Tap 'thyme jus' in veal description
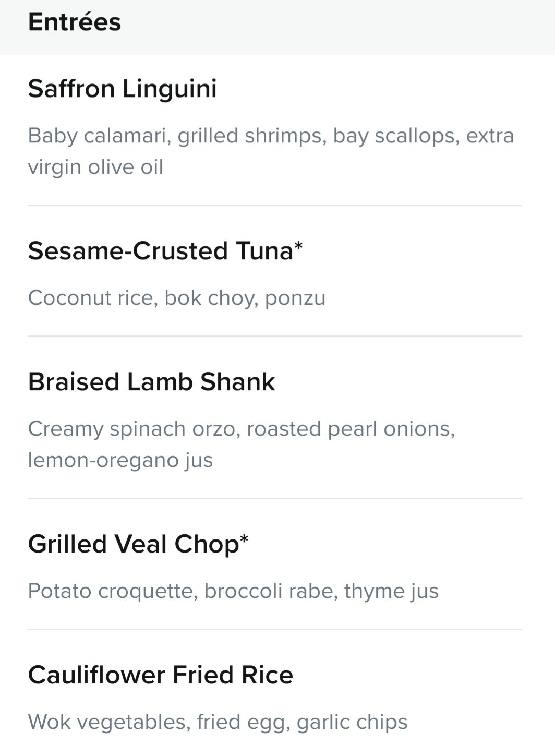The width and height of the screenshot is (555, 756). [391, 591]
